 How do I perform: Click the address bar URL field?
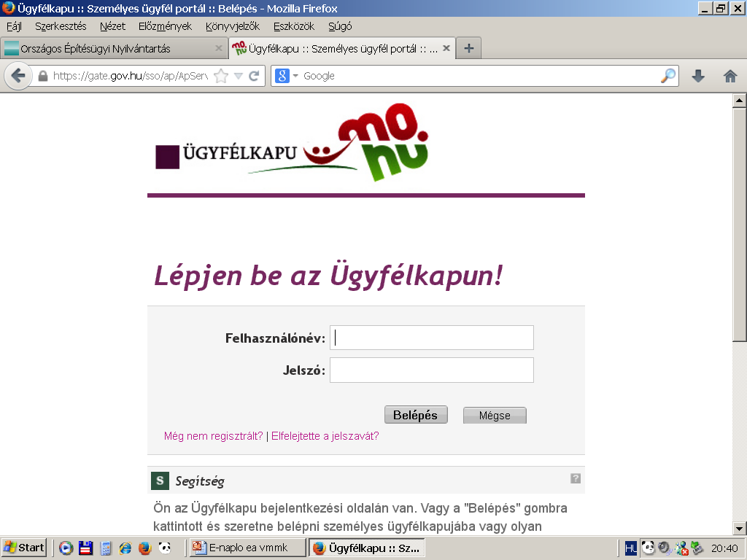tap(130, 76)
